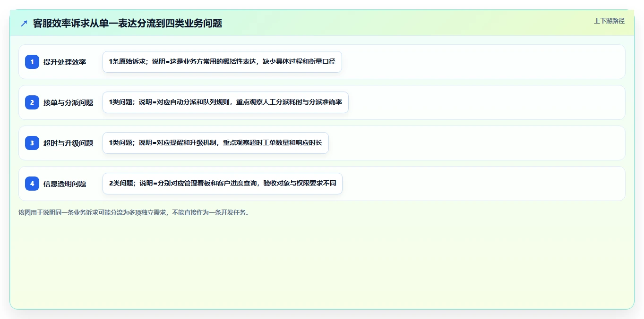644x319 pixels.
Task: Select the 超时与升级问题 label
Action: point(69,143)
